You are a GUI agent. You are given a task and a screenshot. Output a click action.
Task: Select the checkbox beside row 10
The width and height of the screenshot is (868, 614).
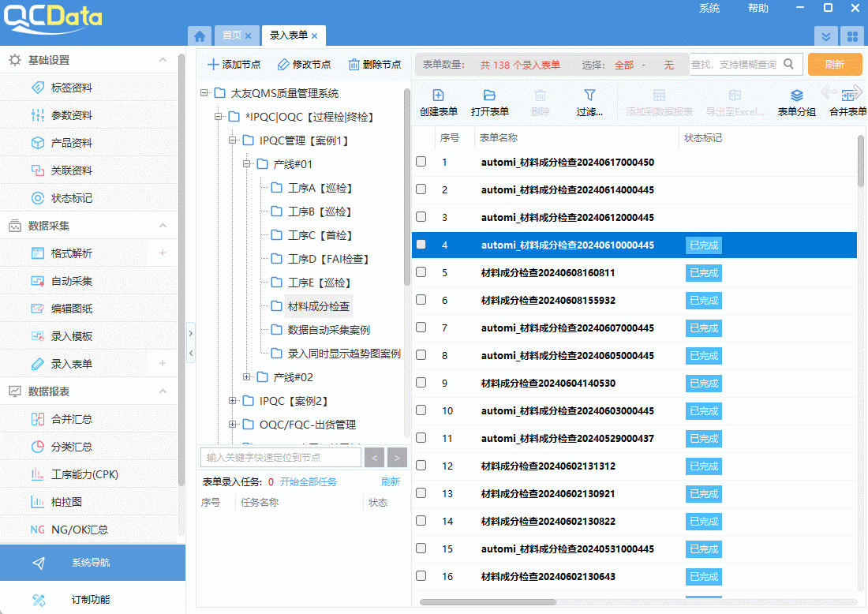(x=421, y=410)
